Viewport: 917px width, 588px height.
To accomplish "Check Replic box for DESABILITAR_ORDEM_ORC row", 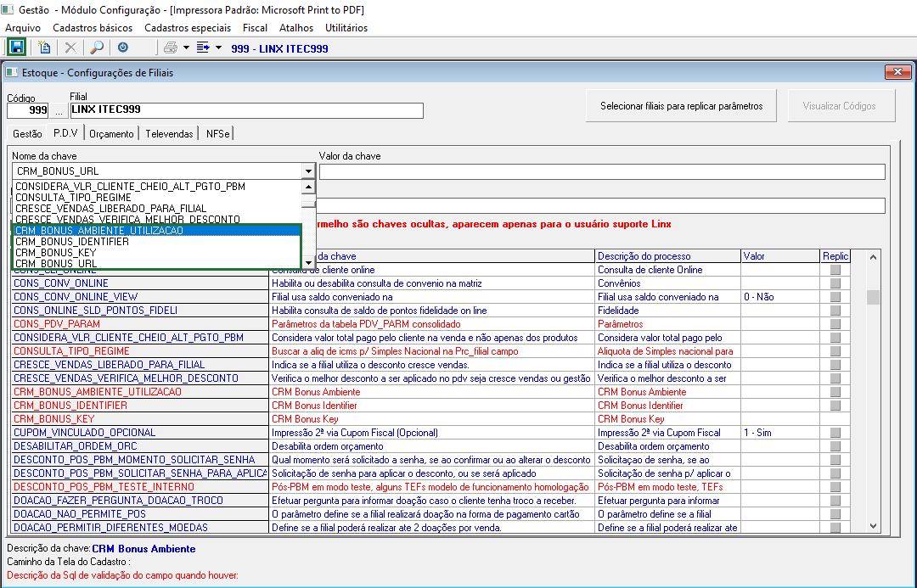I will point(835,446).
